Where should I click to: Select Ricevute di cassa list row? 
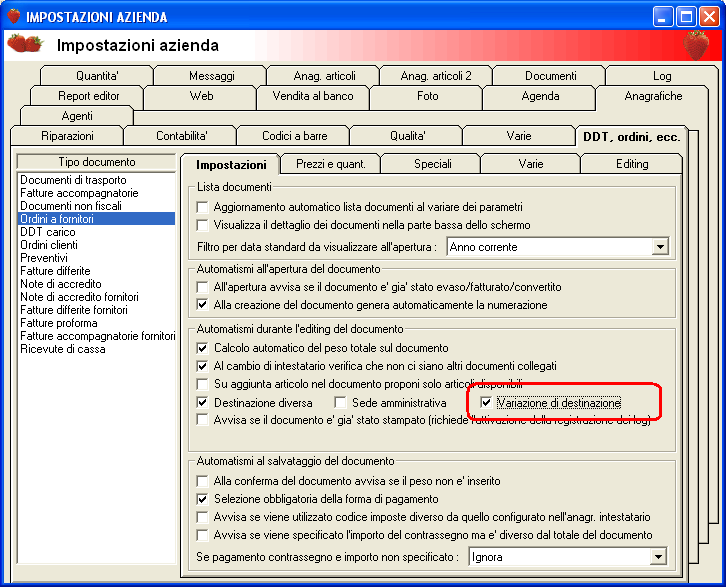pos(97,349)
